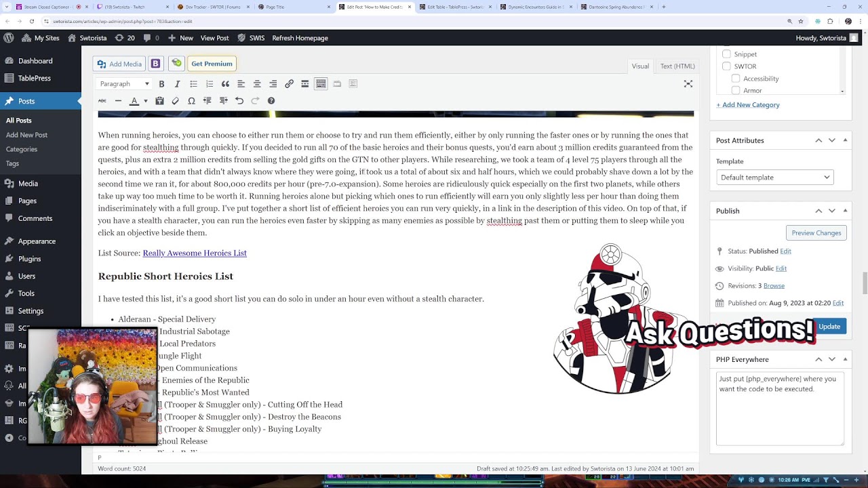Click the blue Update button
This screenshot has height=488, width=868.
[x=829, y=327]
